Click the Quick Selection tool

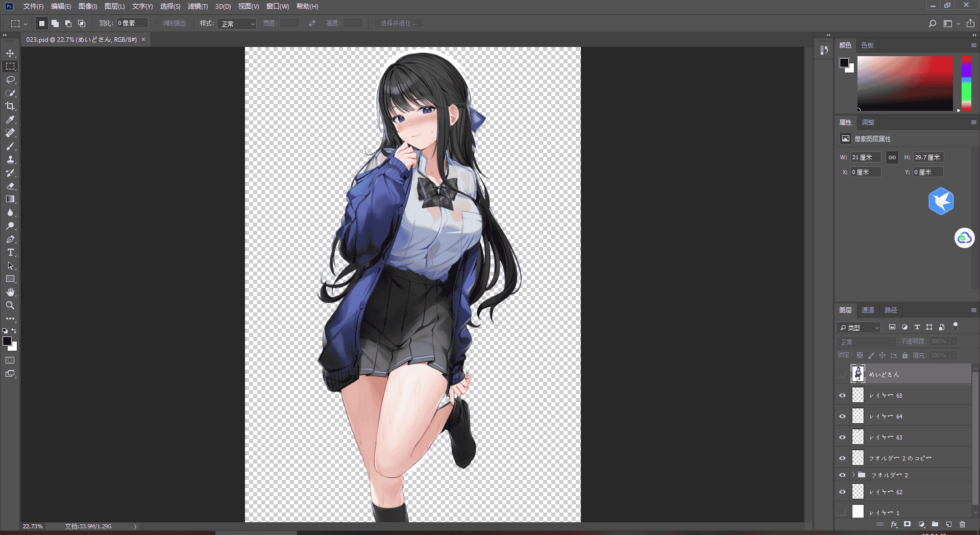(x=10, y=93)
